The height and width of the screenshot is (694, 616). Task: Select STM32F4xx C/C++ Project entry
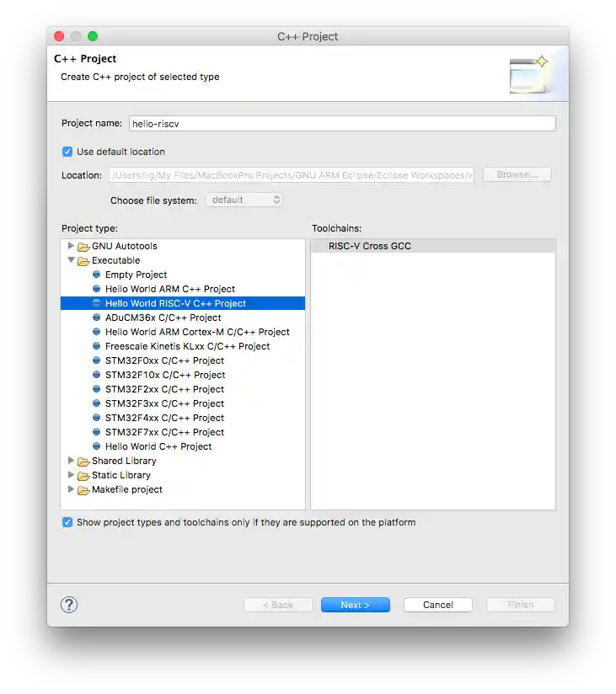[164, 418]
